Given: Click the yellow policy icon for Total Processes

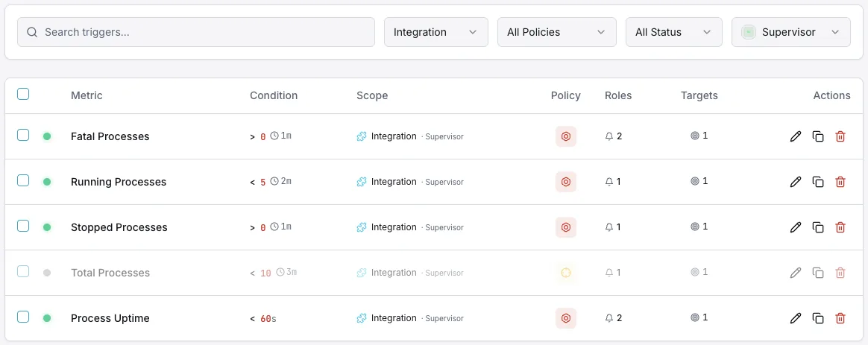Looking at the screenshot, I should click(566, 273).
